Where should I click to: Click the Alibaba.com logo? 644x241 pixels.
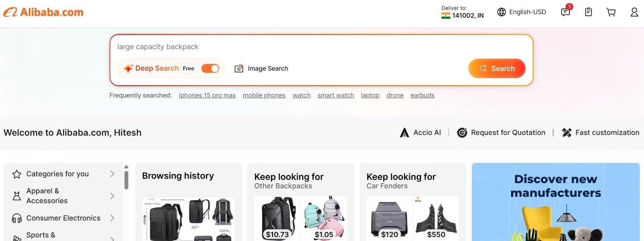[x=43, y=12]
